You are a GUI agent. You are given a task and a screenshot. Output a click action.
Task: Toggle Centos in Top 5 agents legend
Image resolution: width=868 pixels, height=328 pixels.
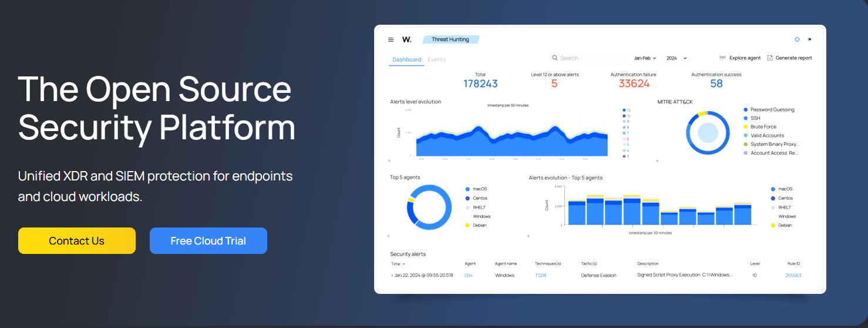tap(479, 198)
